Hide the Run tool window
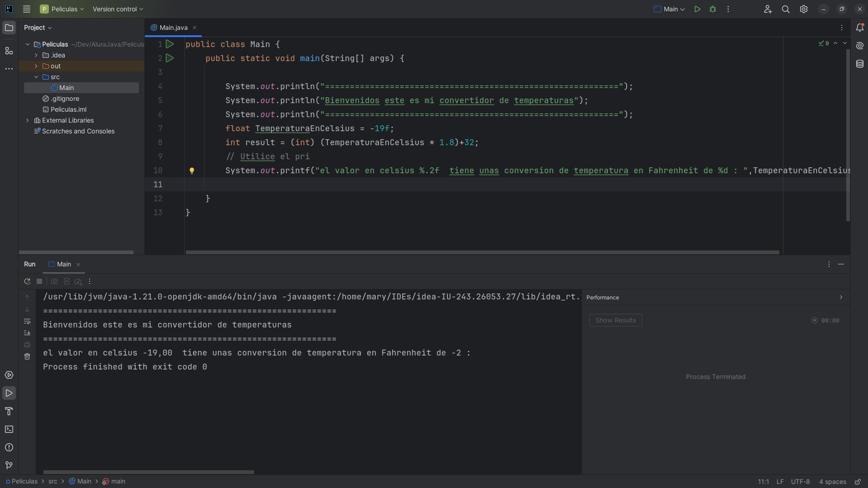Image resolution: width=868 pixels, height=488 pixels. coord(841,264)
